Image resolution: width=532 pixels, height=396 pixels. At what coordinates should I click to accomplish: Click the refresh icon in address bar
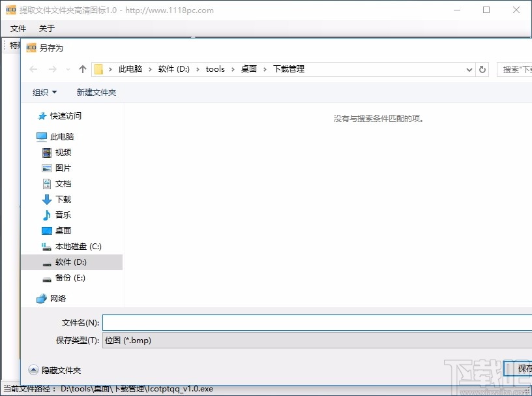481,69
